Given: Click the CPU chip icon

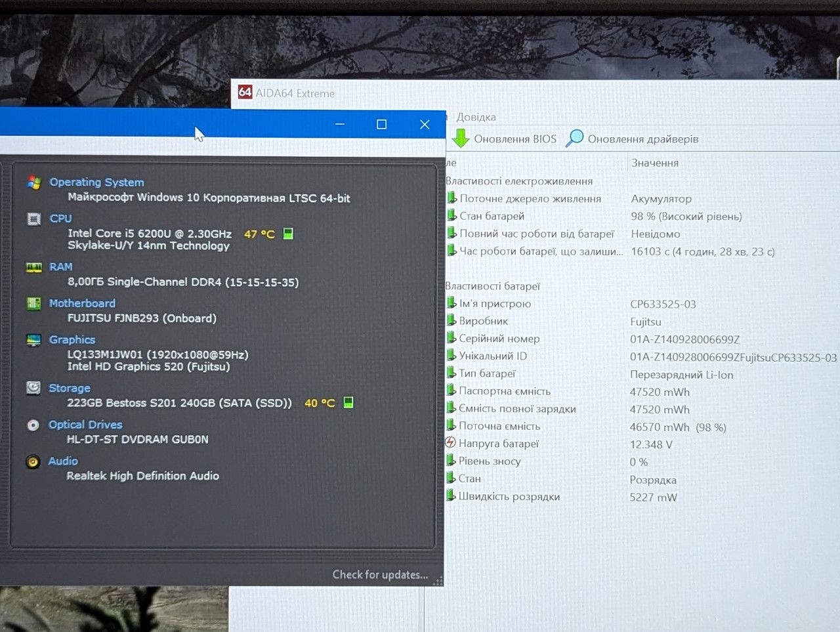Looking at the screenshot, I should (34, 219).
